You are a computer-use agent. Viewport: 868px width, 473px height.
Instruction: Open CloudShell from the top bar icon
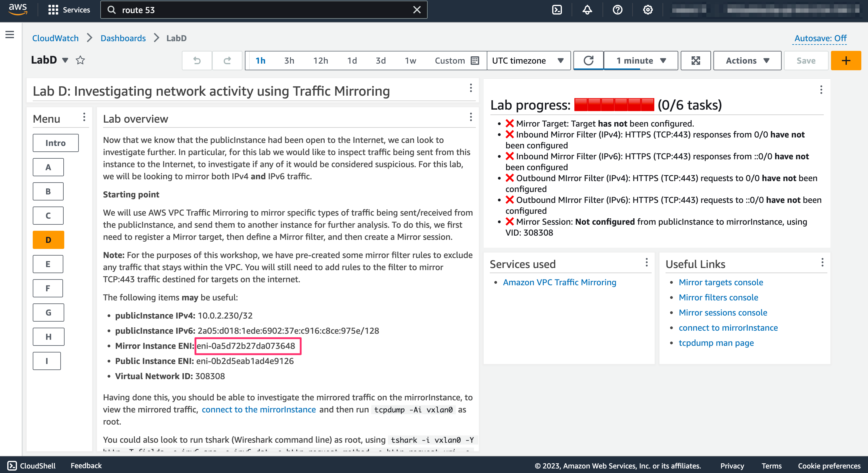557,10
